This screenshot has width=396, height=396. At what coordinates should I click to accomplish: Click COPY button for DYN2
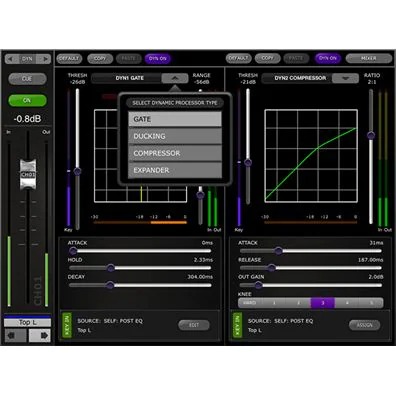[267, 58]
